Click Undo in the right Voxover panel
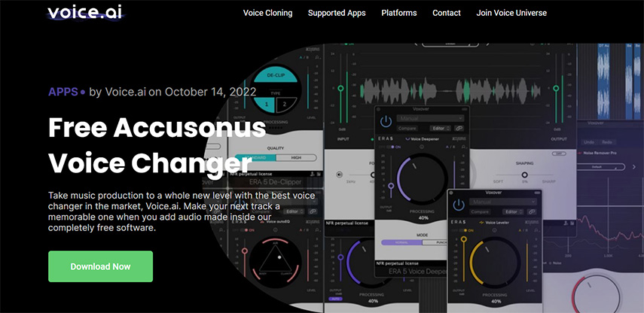The height and width of the screenshot is (313, 644). [x=588, y=142]
